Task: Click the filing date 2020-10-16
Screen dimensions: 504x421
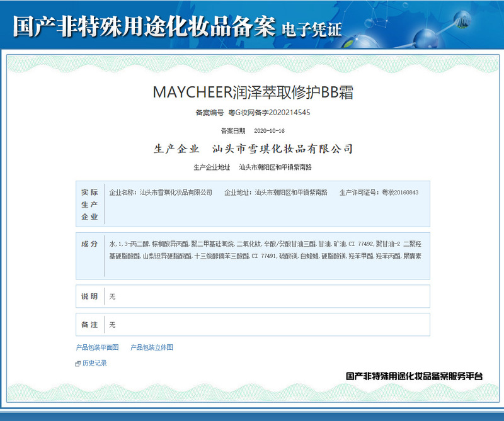Action: pyautogui.click(x=270, y=131)
